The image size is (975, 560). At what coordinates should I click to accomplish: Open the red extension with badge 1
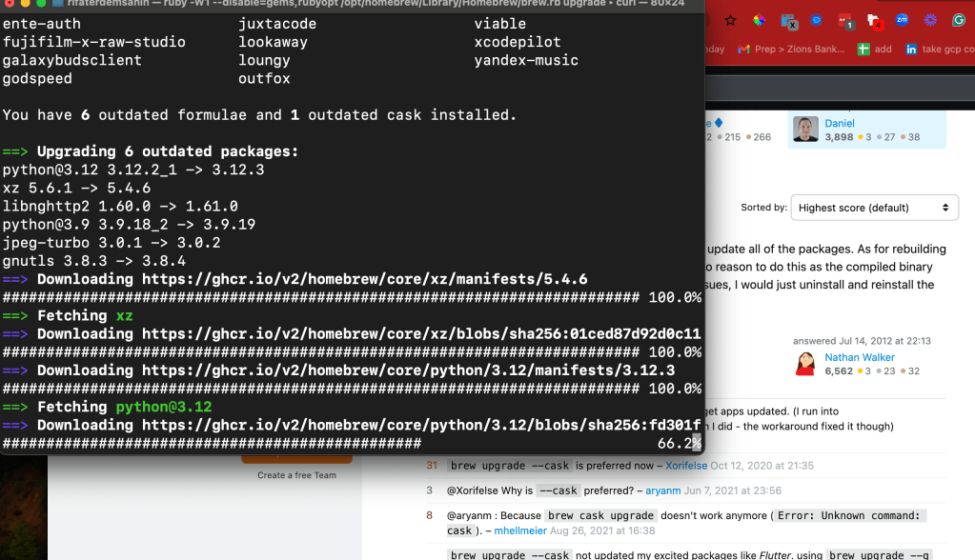[846, 22]
